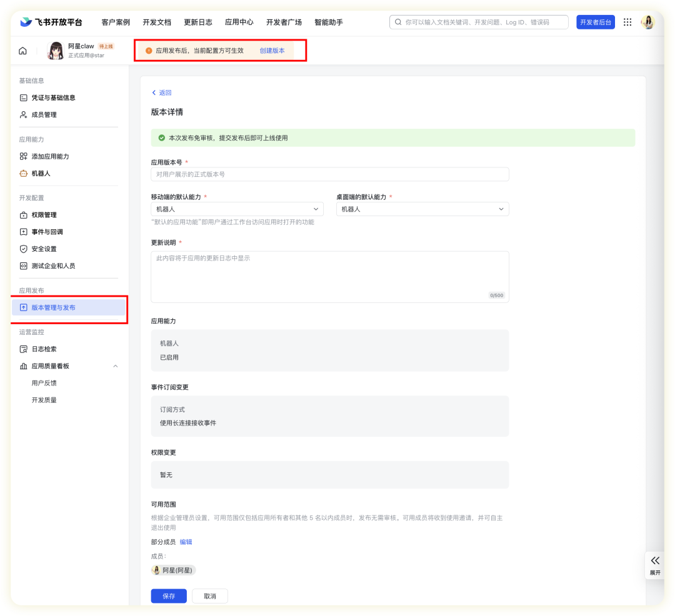Image resolution: width=675 pixels, height=616 pixels.
Task: Go to 应用中心 in top navigation
Action: [x=239, y=22]
